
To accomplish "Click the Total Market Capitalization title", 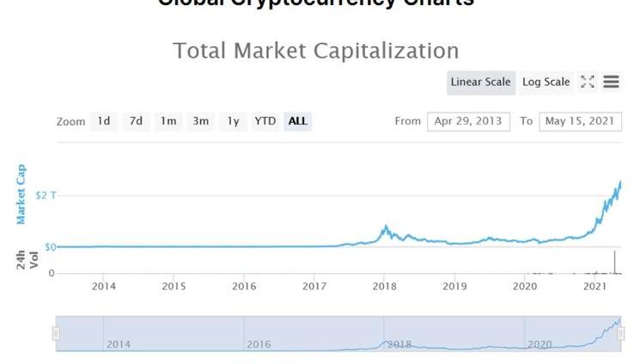I will click(x=316, y=51).
